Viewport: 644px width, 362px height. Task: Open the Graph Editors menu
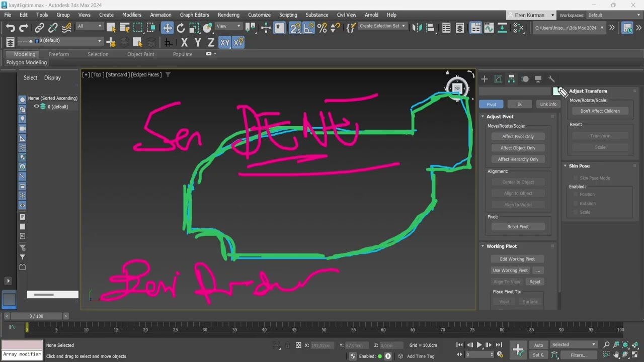coord(194,15)
